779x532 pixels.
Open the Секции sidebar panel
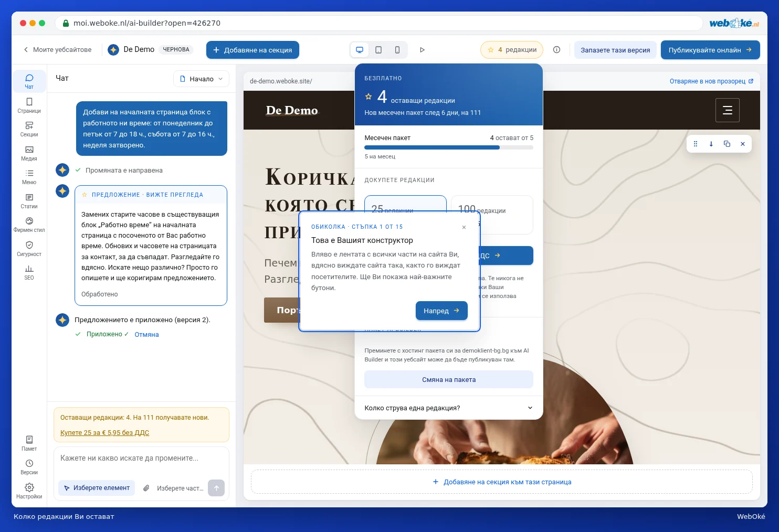click(x=29, y=129)
